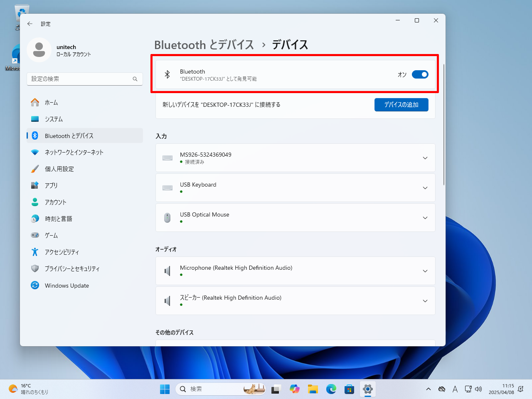Open 個人用設定 category
Image resolution: width=532 pixels, height=399 pixels.
[85, 169]
